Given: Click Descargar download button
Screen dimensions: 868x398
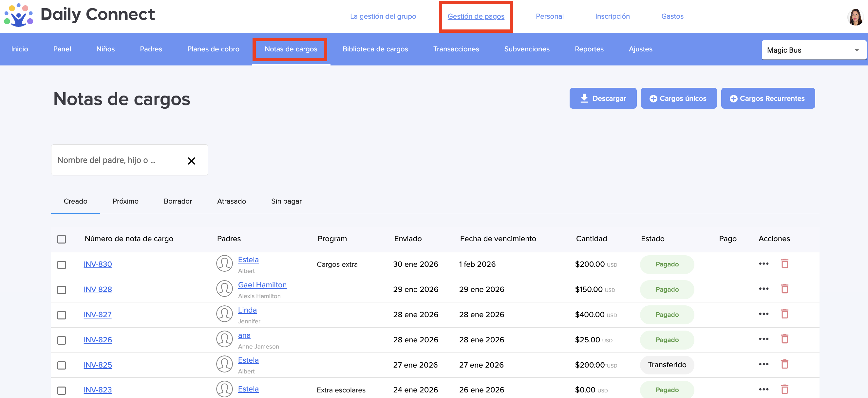Looking at the screenshot, I should 602,98.
